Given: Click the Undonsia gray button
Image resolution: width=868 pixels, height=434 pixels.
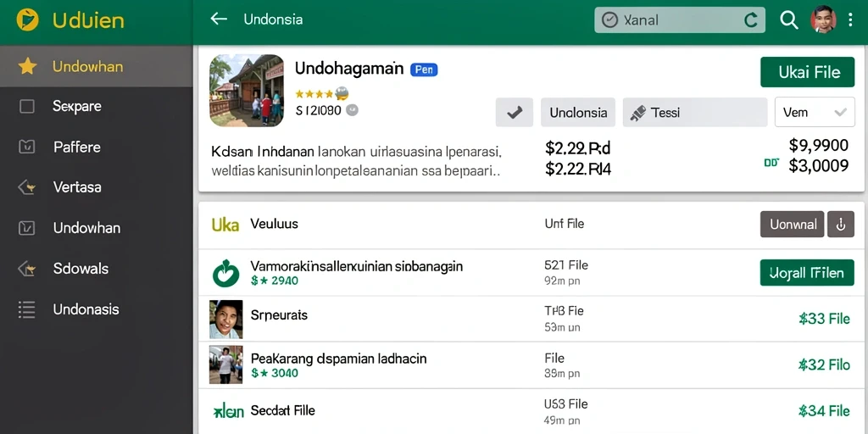Looking at the screenshot, I should tap(578, 113).
